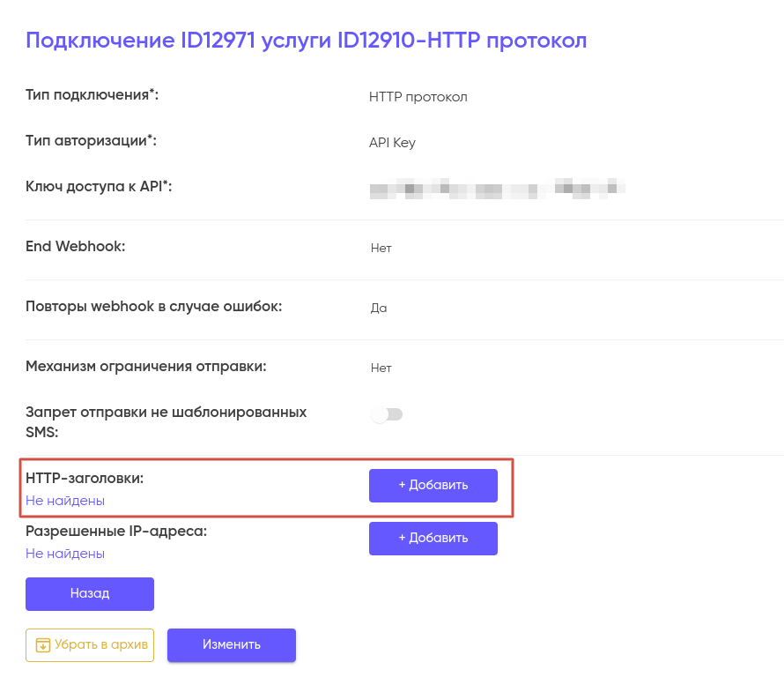The width and height of the screenshot is (784, 692).
Task: Click Не найдены under HTTP-заголовки
Action: [x=65, y=501]
